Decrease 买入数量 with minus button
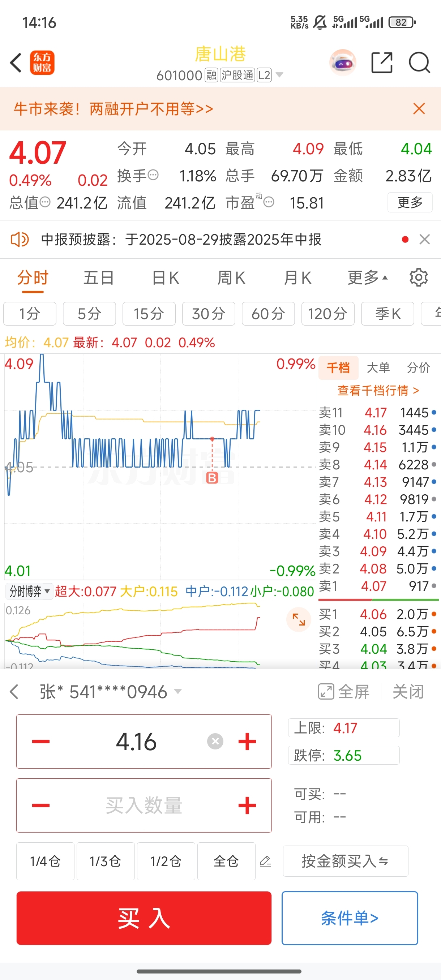This screenshot has width=441, height=980. click(41, 805)
